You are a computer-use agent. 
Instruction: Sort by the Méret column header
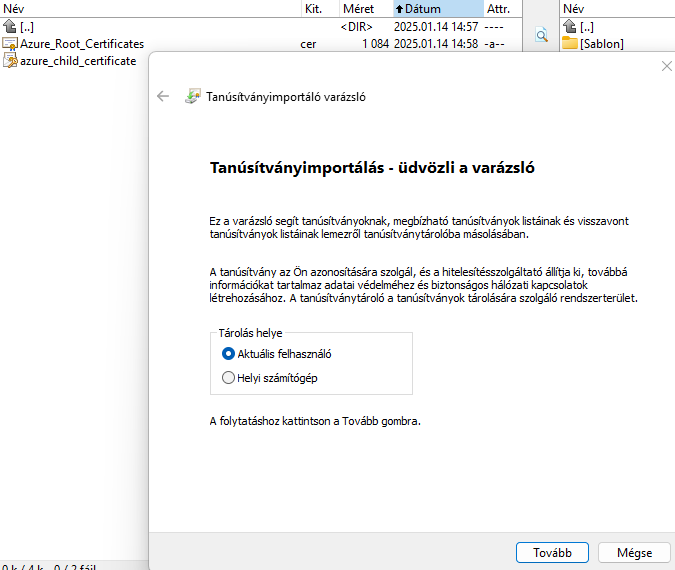click(358, 8)
